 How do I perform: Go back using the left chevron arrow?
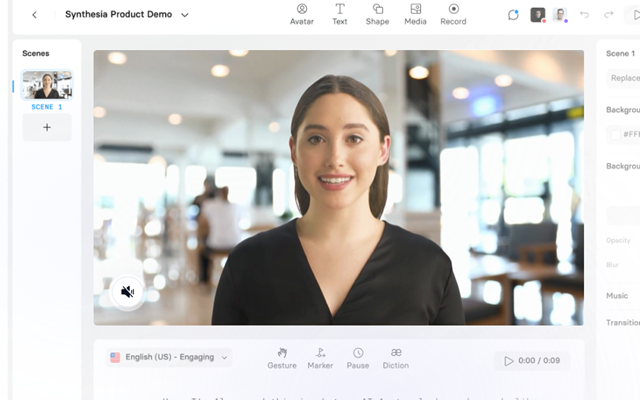coord(34,15)
